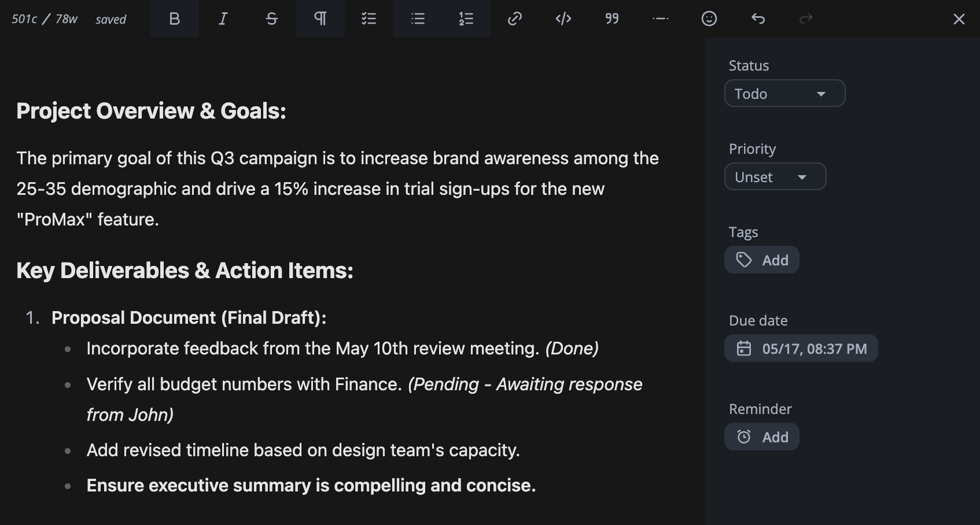This screenshot has width=980, height=525.
Task: Open the due date picker 05/17
Action: (801, 349)
